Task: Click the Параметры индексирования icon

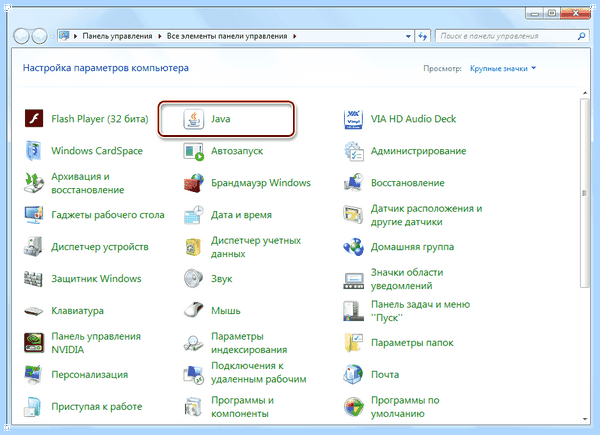Action: click(194, 343)
